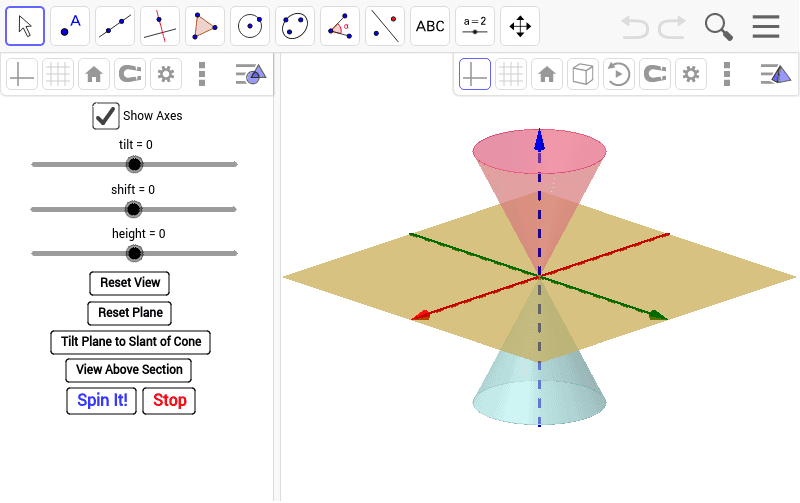Click the Redo arrow
800x503 pixels.
(x=671, y=27)
